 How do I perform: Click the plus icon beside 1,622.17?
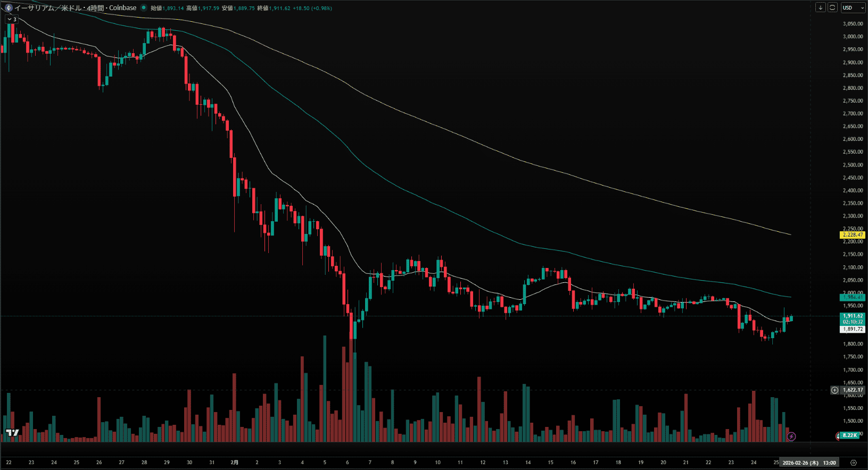pos(835,390)
